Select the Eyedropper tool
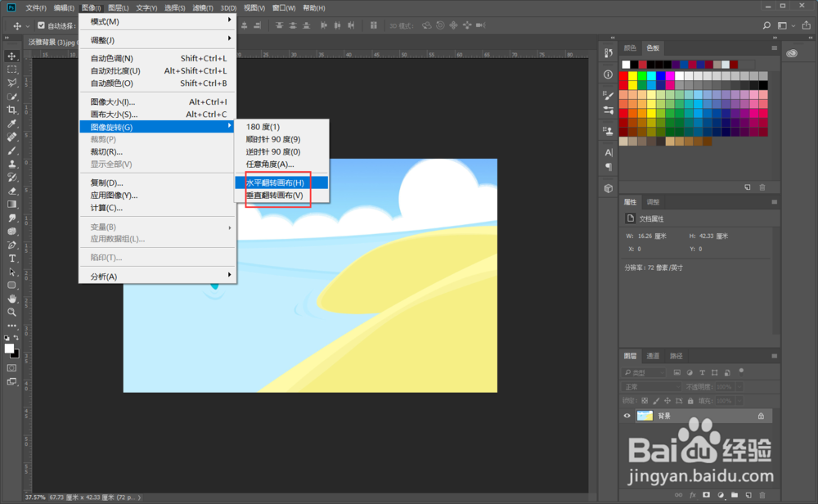 coord(11,124)
